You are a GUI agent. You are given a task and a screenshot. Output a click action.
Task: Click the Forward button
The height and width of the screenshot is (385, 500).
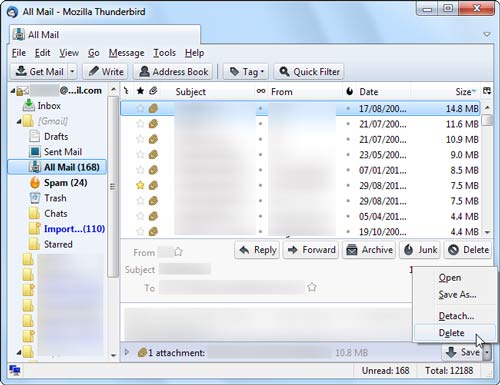311,250
